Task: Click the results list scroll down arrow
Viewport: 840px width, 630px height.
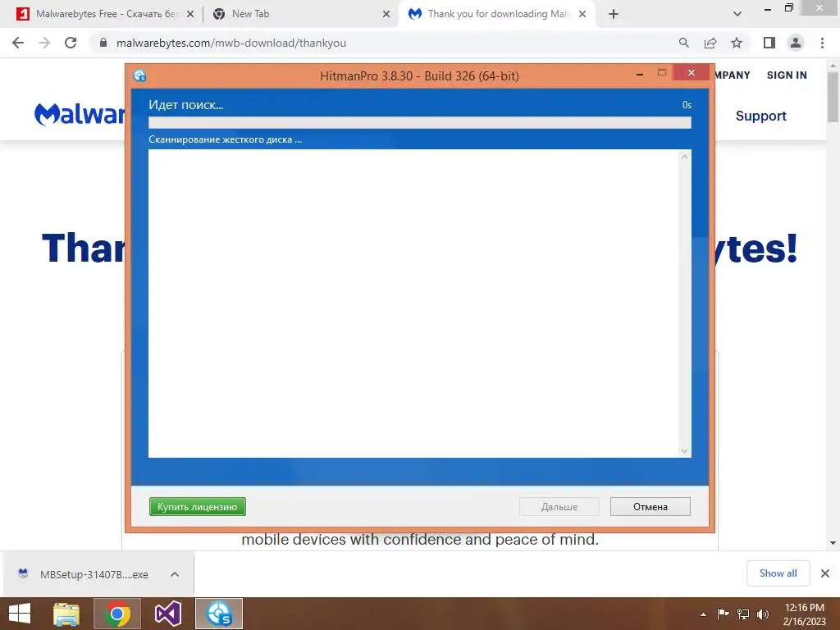Action: [x=684, y=451]
